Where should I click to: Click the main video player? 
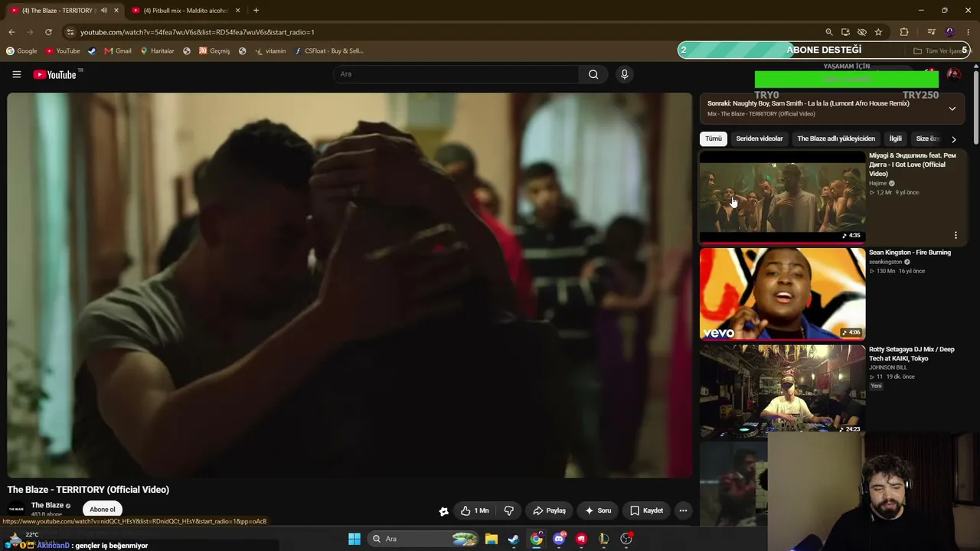(350, 285)
